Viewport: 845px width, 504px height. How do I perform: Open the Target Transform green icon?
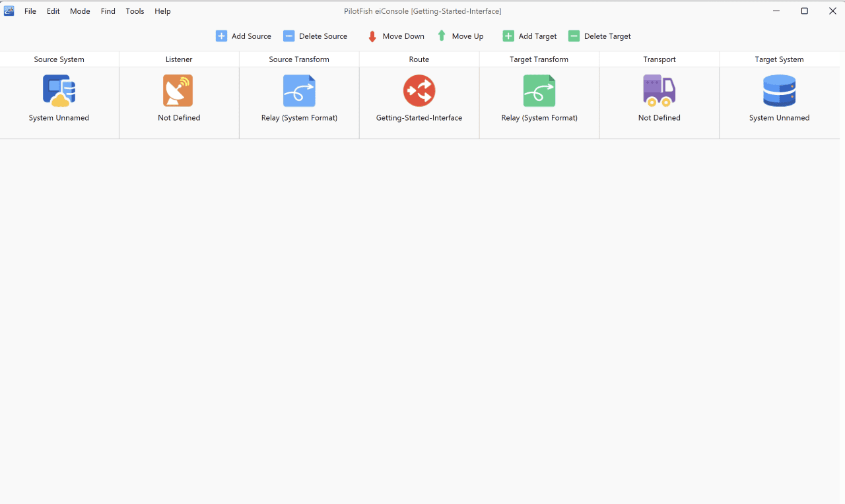pyautogui.click(x=539, y=90)
